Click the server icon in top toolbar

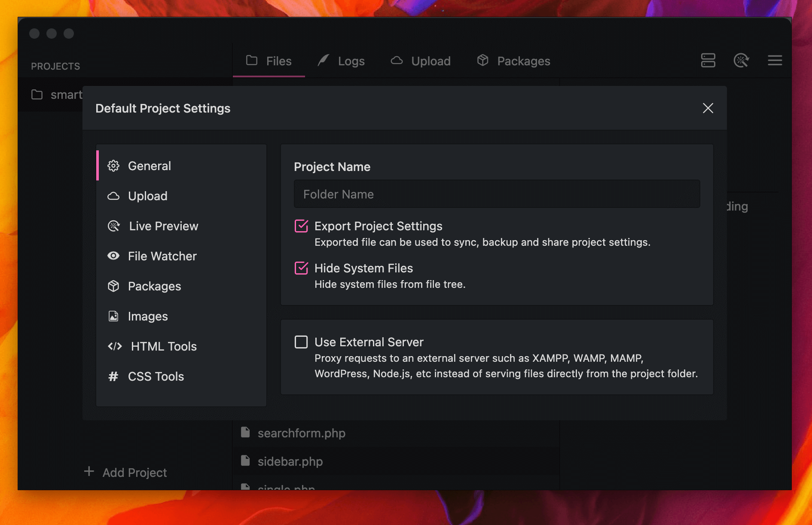[x=708, y=61]
